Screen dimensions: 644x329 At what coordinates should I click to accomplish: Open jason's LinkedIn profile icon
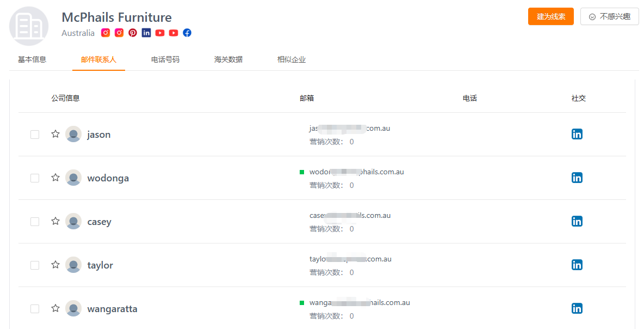point(577,134)
